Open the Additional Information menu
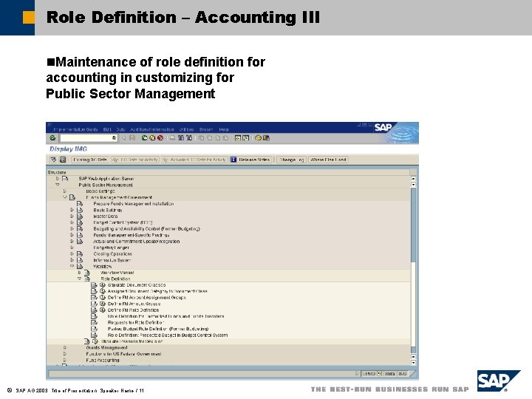Image resolution: width=532 pixels, height=399 pixels. click(x=152, y=129)
